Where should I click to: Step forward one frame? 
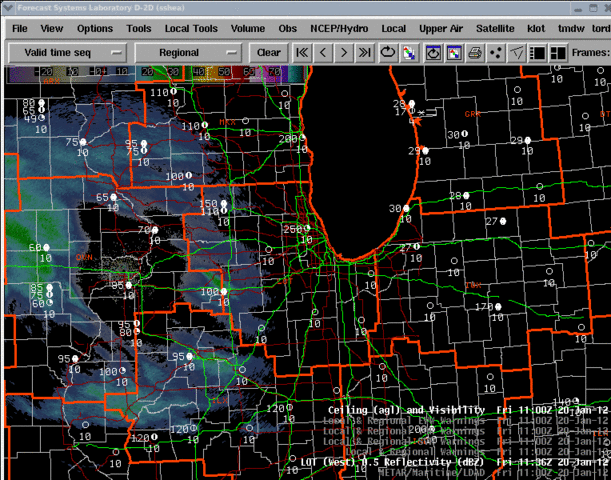(x=345, y=52)
